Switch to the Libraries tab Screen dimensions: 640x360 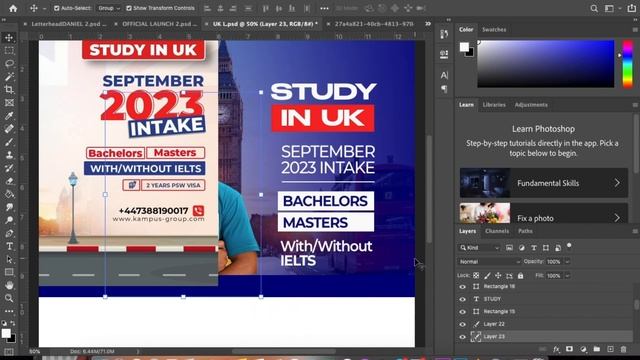494,105
